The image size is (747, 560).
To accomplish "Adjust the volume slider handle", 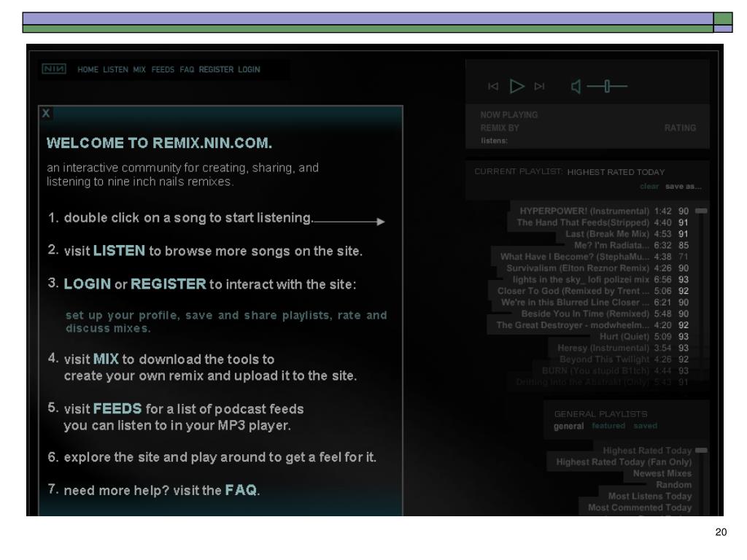I will [x=607, y=86].
